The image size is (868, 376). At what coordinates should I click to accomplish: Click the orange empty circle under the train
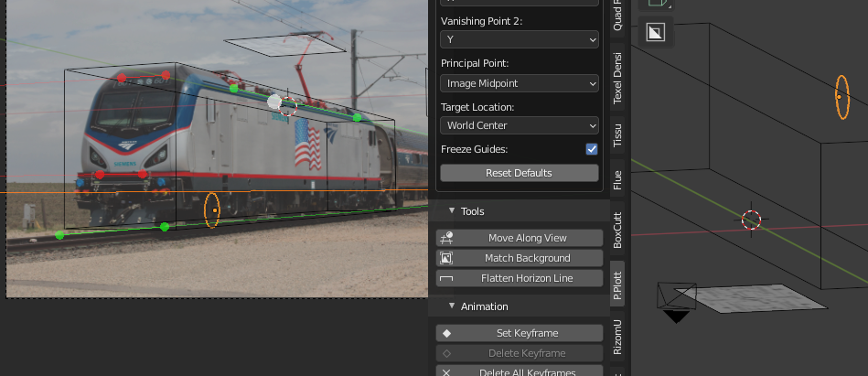[x=212, y=209]
